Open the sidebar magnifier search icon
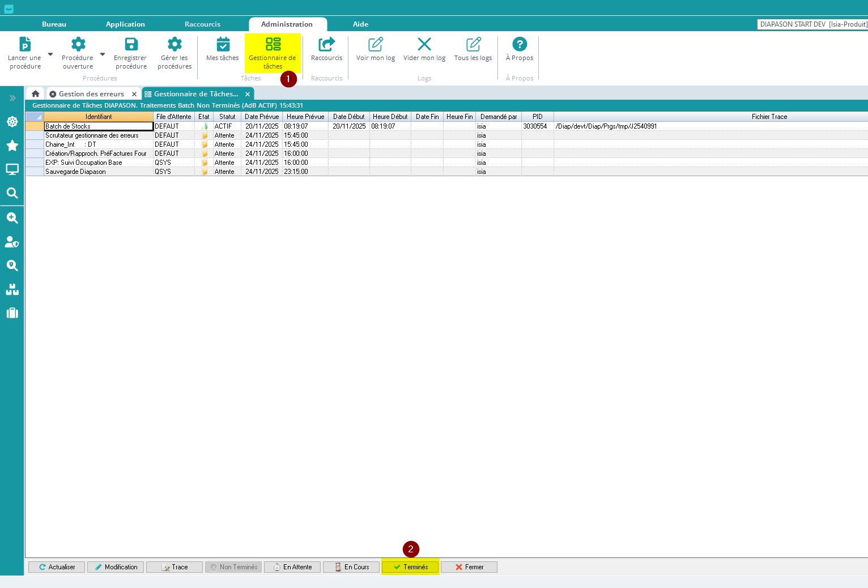The height and width of the screenshot is (588, 868). coord(12,193)
